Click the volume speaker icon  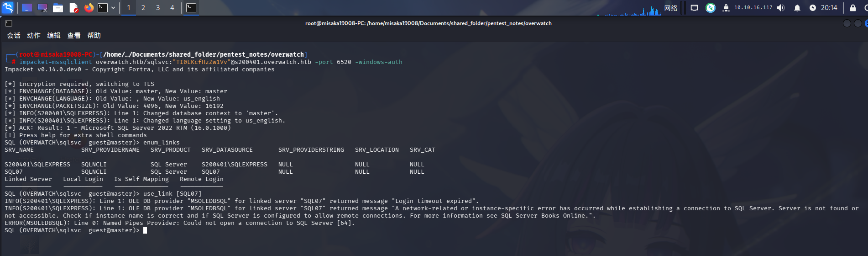781,8
